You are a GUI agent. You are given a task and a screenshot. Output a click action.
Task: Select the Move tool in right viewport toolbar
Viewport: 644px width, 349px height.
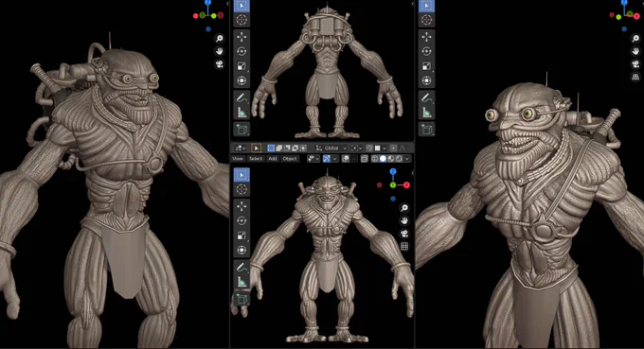(426, 37)
